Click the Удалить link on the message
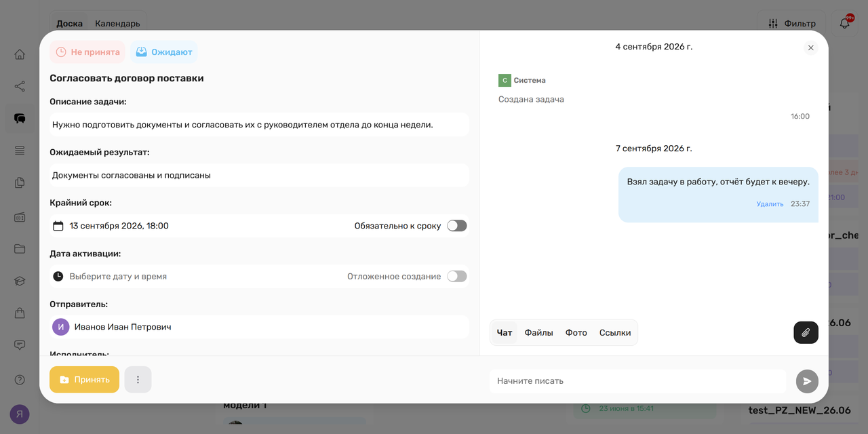This screenshot has width=868, height=434. click(770, 204)
